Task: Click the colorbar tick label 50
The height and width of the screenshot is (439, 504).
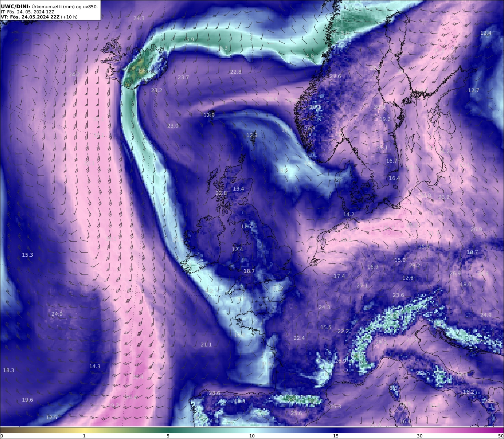Action: click(x=500, y=436)
